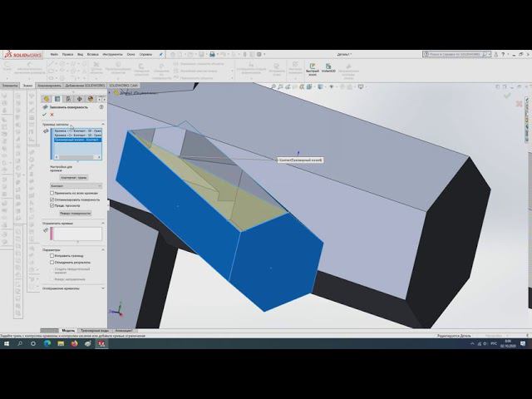532x399 pixels.
Task: Open search options dropdown arrow
Action: 490,54
